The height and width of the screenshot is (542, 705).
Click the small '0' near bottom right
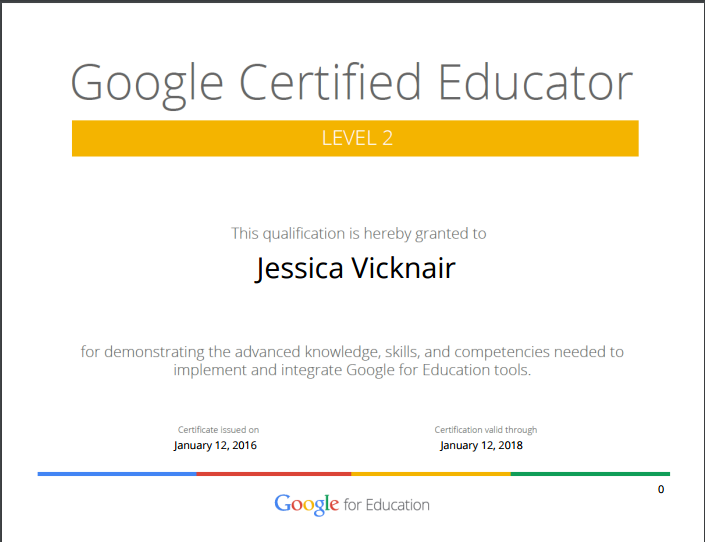click(661, 489)
